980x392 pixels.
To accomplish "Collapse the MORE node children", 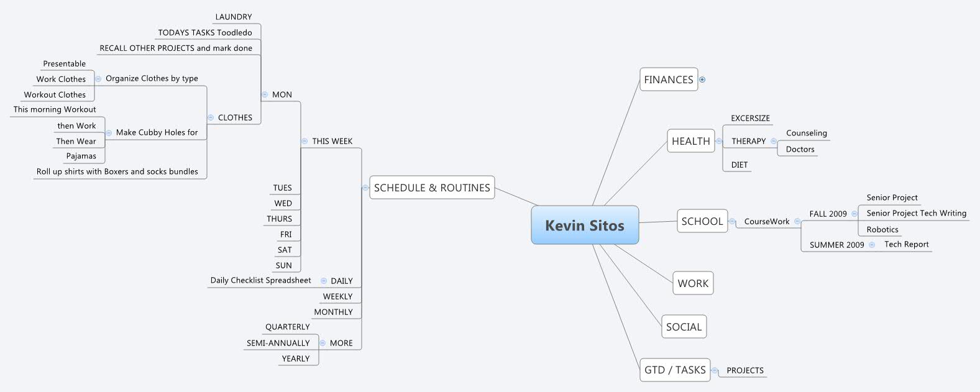I will pyautogui.click(x=323, y=343).
